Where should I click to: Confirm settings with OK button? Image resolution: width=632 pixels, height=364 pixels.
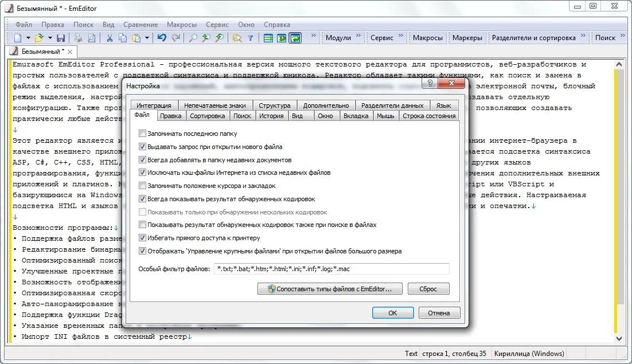(x=393, y=313)
